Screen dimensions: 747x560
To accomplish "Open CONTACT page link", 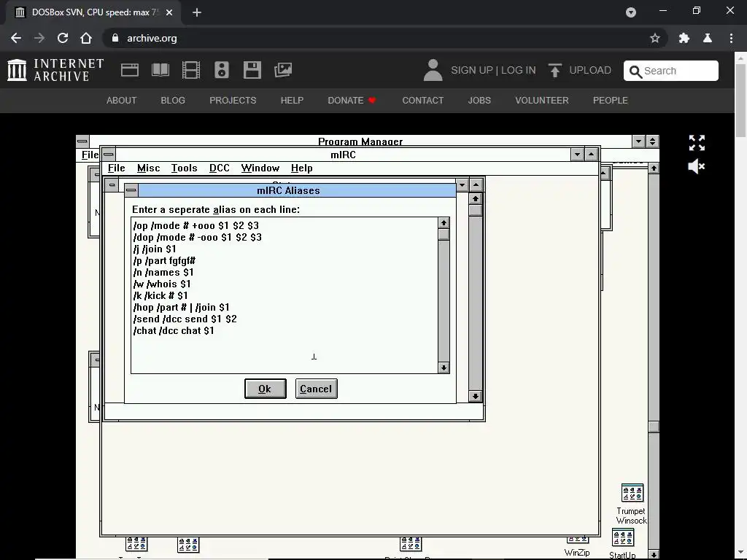I will click(422, 101).
